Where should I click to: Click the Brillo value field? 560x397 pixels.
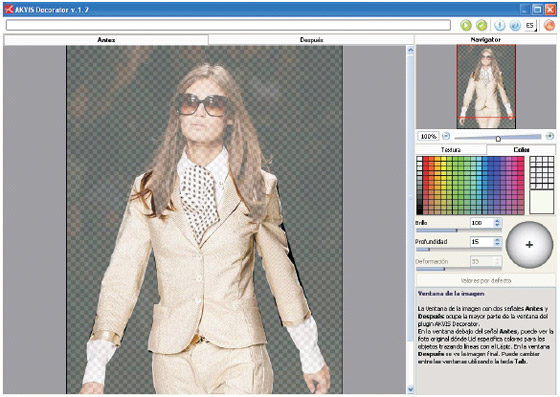482,223
